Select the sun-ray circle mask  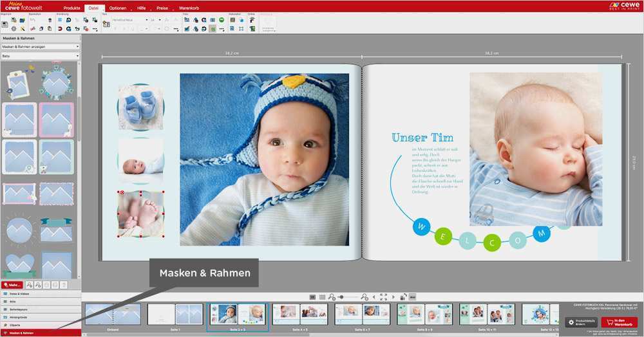coord(19,230)
